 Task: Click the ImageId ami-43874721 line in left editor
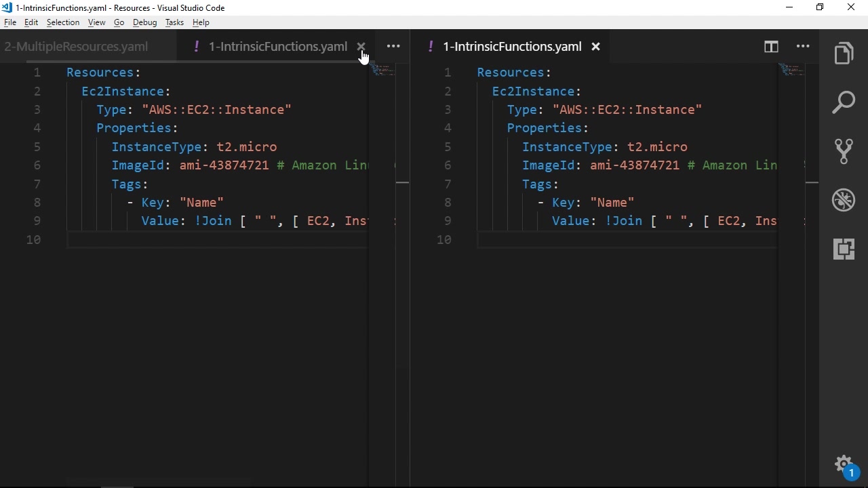(240, 165)
